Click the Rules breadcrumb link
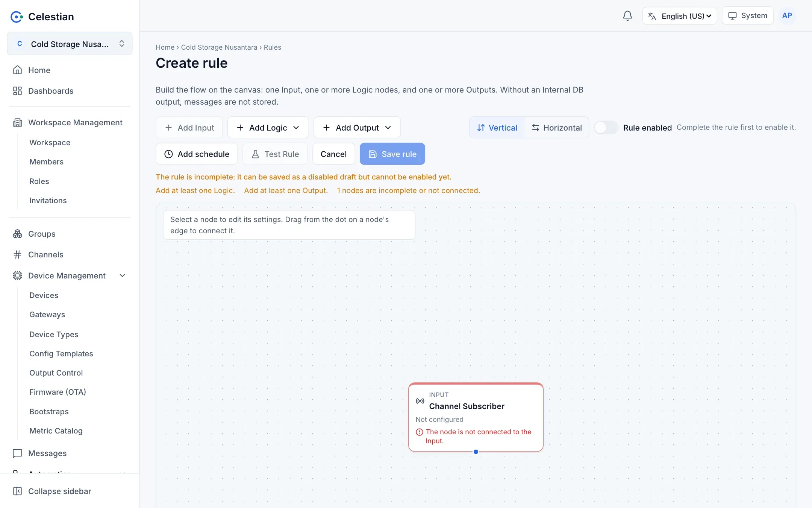This screenshot has width=812, height=508. 272,47
